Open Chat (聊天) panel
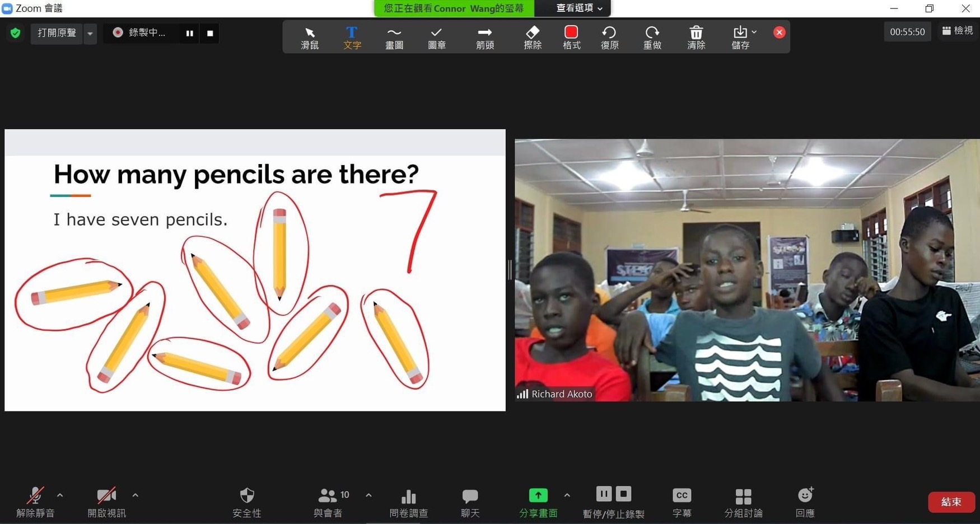980x524 pixels. tap(470, 502)
